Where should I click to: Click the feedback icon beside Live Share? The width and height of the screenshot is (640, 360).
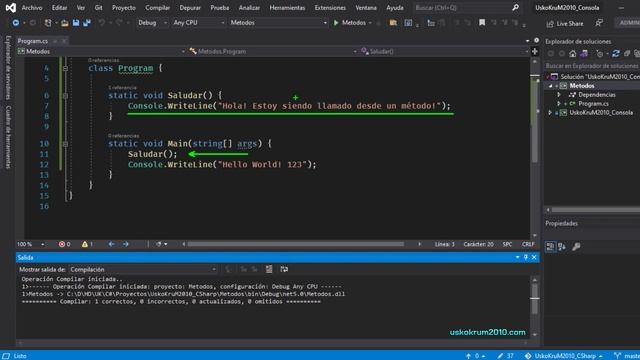click(x=599, y=23)
